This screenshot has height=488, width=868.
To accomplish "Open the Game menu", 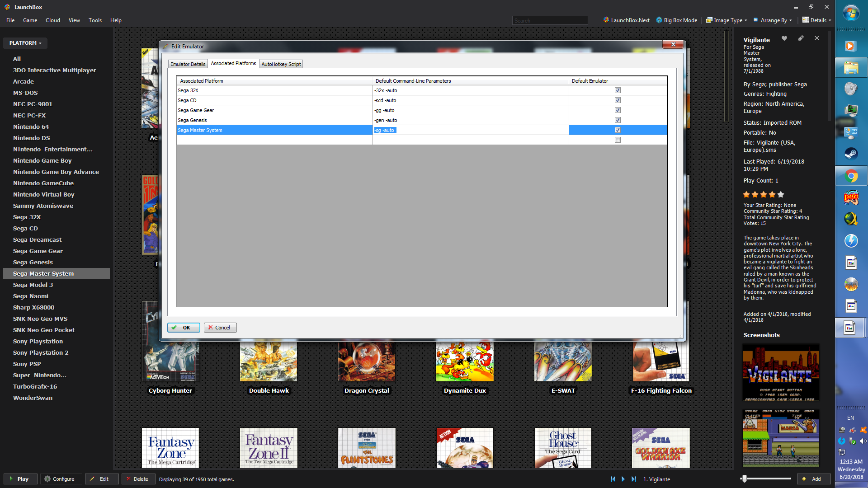I will 30,20.
